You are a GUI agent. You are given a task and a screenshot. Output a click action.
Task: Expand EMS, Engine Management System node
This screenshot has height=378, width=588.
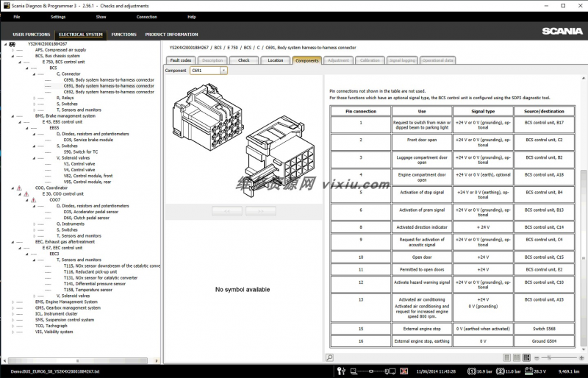pos(12,302)
